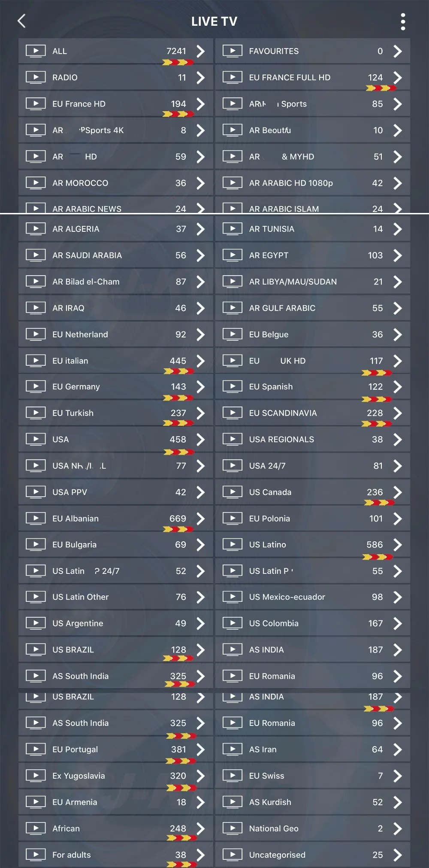429x868 pixels.
Task: Click the play icon beside EU Albanian
Action: click(36, 519)
